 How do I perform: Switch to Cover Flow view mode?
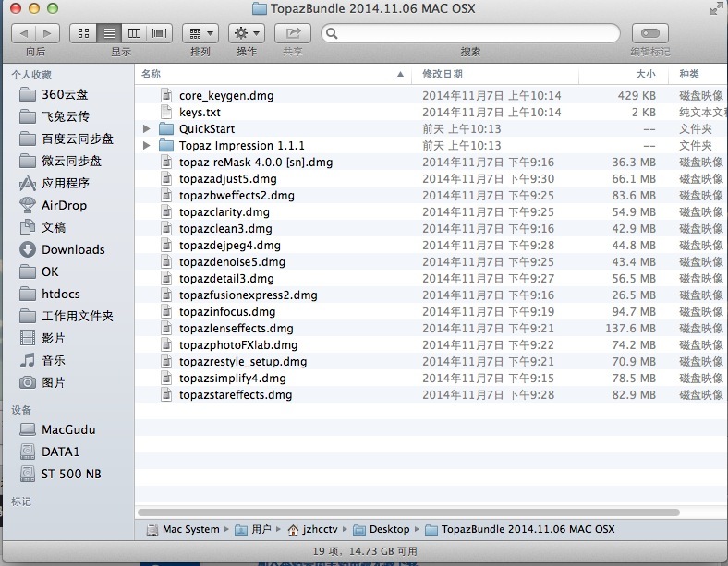159,33
